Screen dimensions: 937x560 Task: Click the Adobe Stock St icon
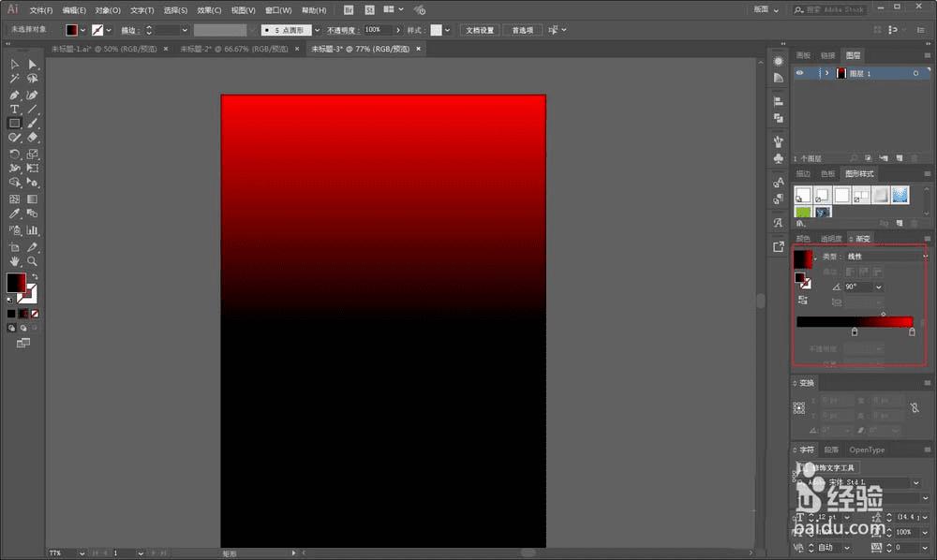point(370,9)
